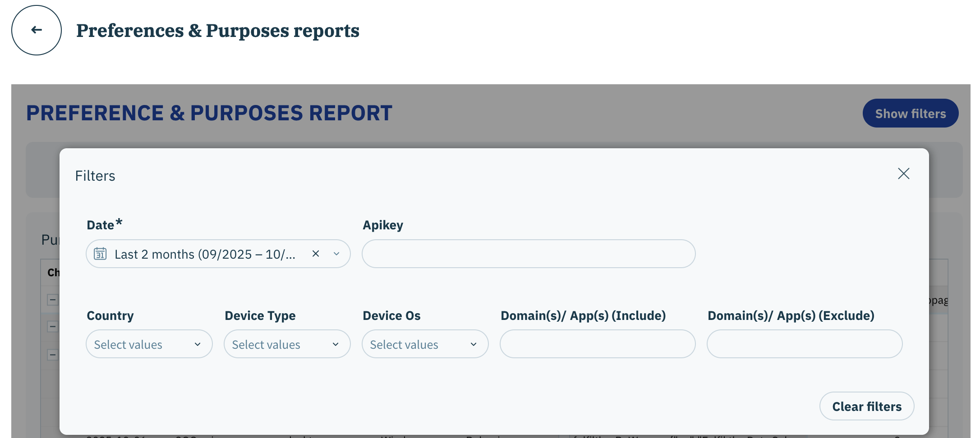980x438 pixels.
Task: Click the 'Filters' dialog title text
Action: [x=95, y=176]
